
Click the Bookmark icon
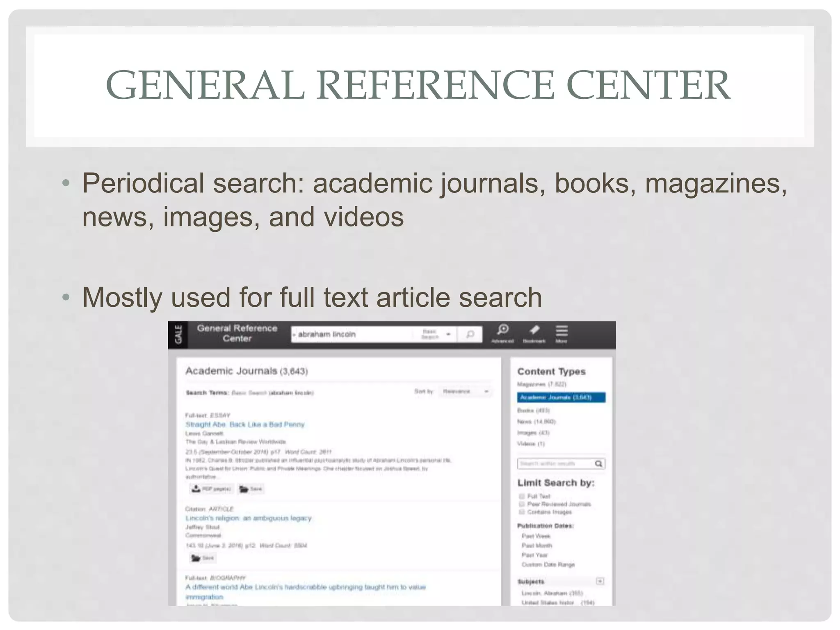coord(534,333)
